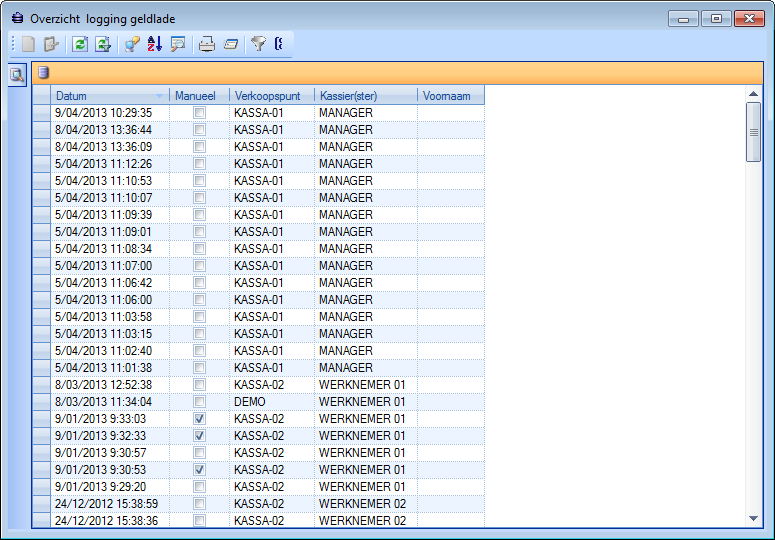Click the printer icon in toolbar
This screenshot has width=775, height=540.
[x=206, y=43]
